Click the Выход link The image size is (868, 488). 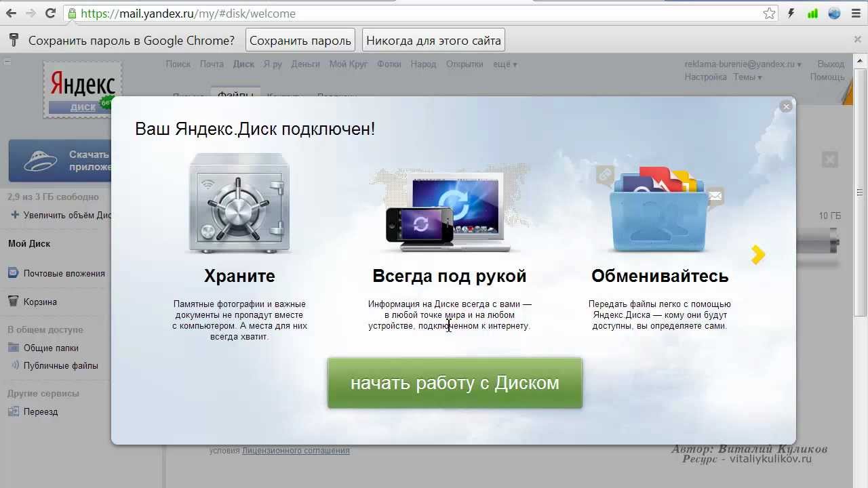click(x=831, y=64)
